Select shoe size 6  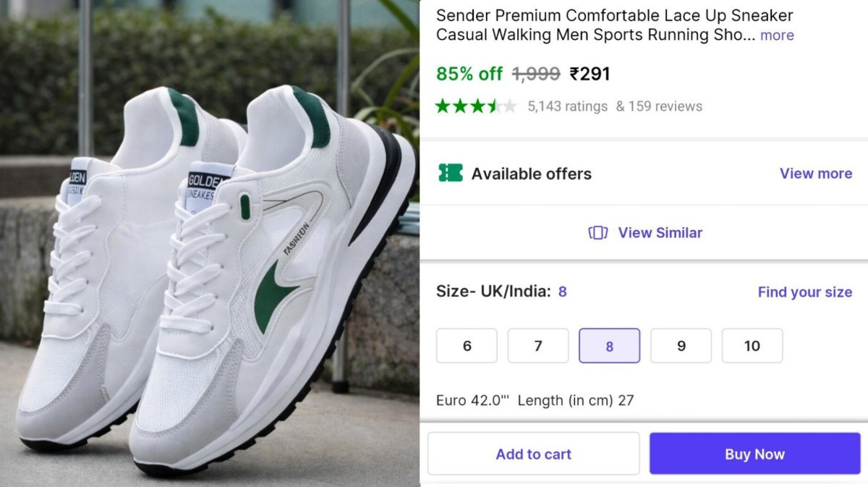pos(467,345)
